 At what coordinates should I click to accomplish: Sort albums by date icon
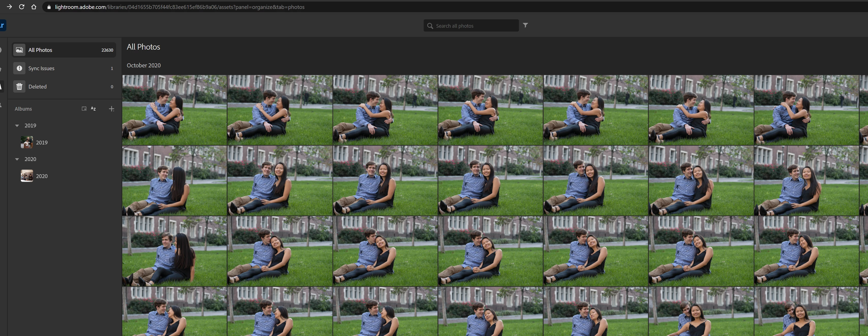(84, 109)
